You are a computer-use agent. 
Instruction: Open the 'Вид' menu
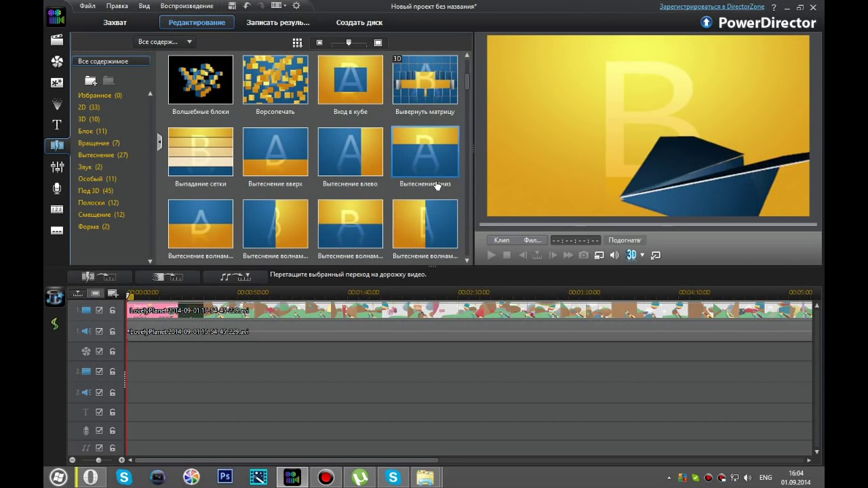(x=144, y=6)
